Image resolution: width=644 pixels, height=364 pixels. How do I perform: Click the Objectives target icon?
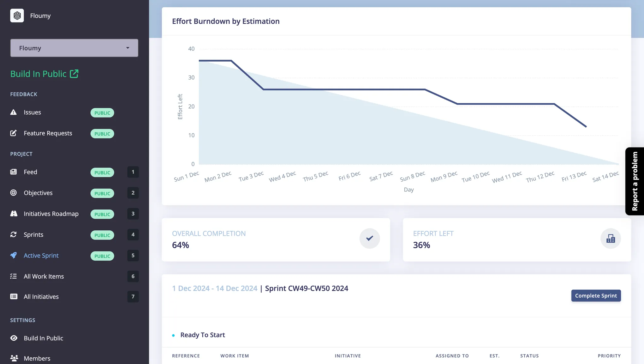click(x=14, y=193)
